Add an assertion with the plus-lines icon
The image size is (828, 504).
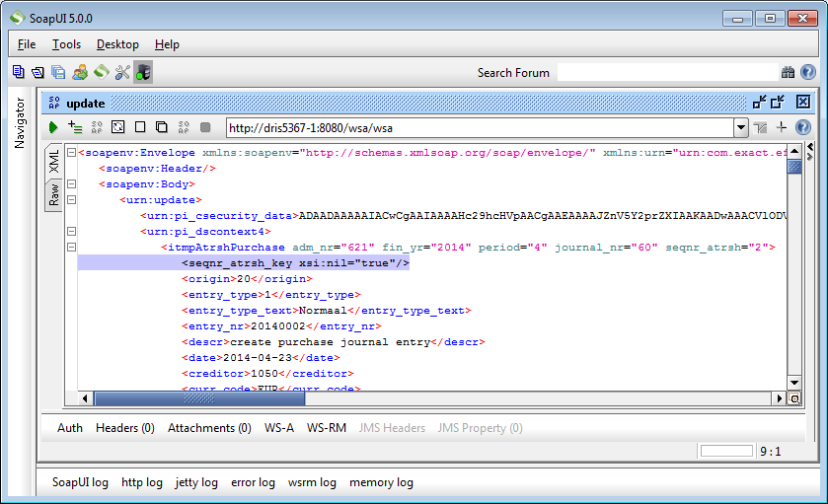[75, 126]
